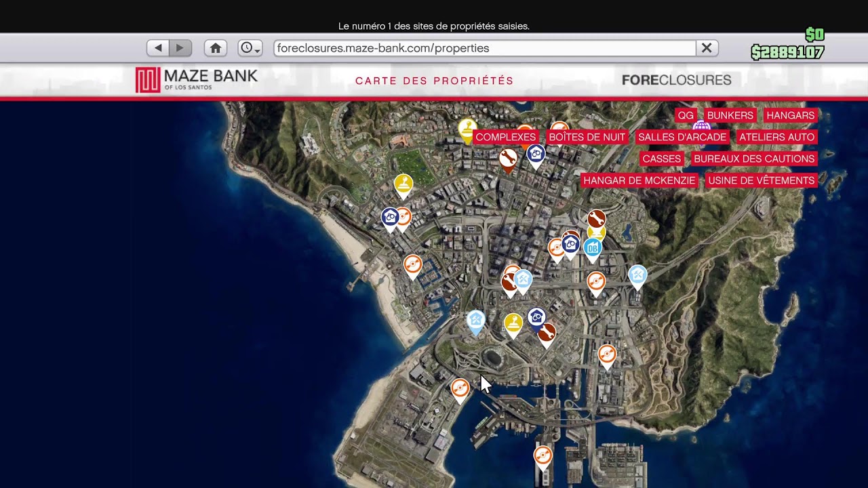Toggle the CASSES filter
The width and height of the screenshot is (868, 488).
(x=662, y=159)
